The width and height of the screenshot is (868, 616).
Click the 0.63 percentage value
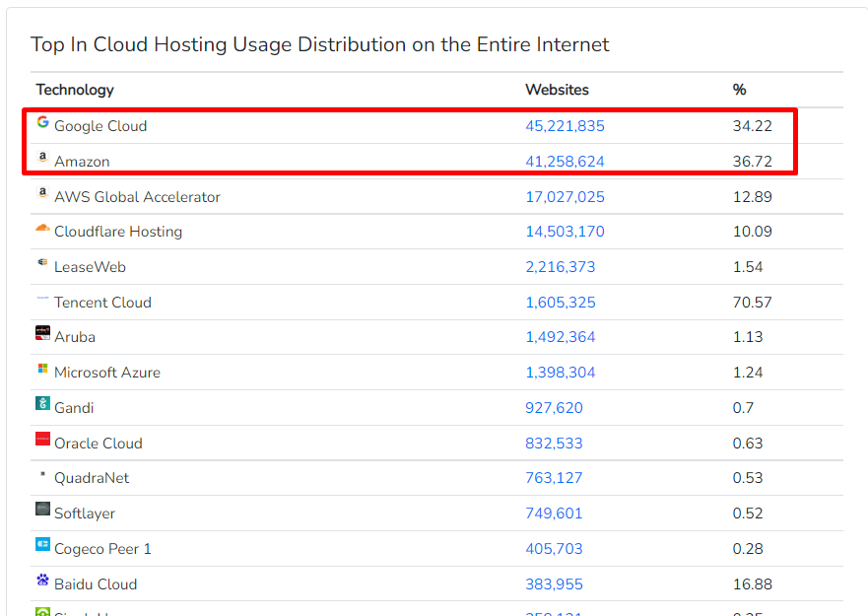click(748, 444)
